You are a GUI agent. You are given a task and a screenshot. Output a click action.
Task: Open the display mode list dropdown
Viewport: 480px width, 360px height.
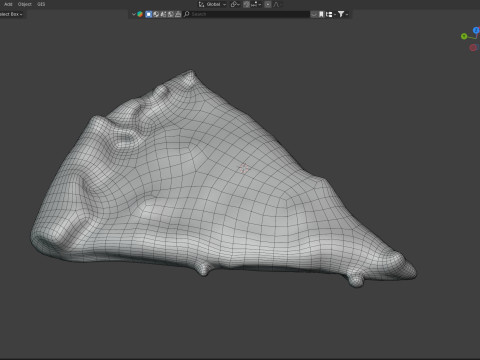tap(330, 14)
